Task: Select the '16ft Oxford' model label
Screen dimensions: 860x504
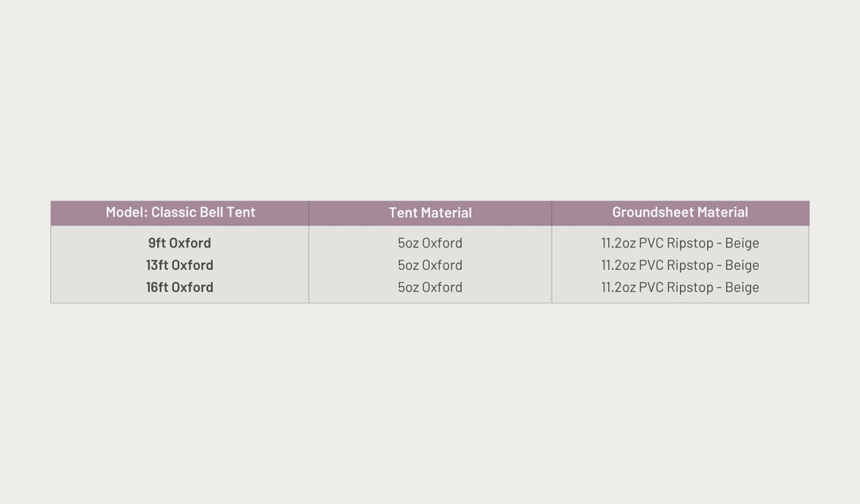Action: click(179, 287)
